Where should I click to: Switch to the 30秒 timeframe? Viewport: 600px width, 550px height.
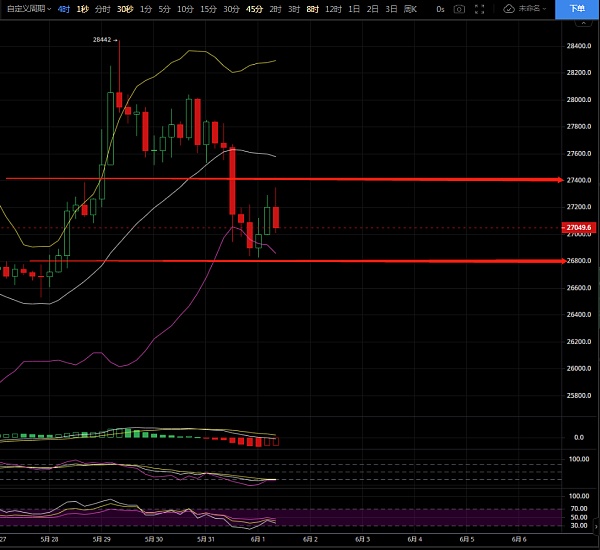coord(125,9)
